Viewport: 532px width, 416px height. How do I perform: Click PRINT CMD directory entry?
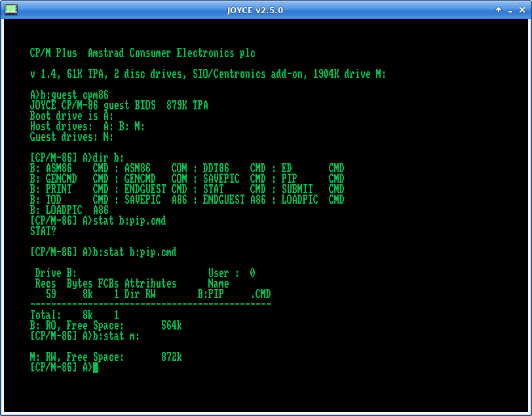pos(77,189)
